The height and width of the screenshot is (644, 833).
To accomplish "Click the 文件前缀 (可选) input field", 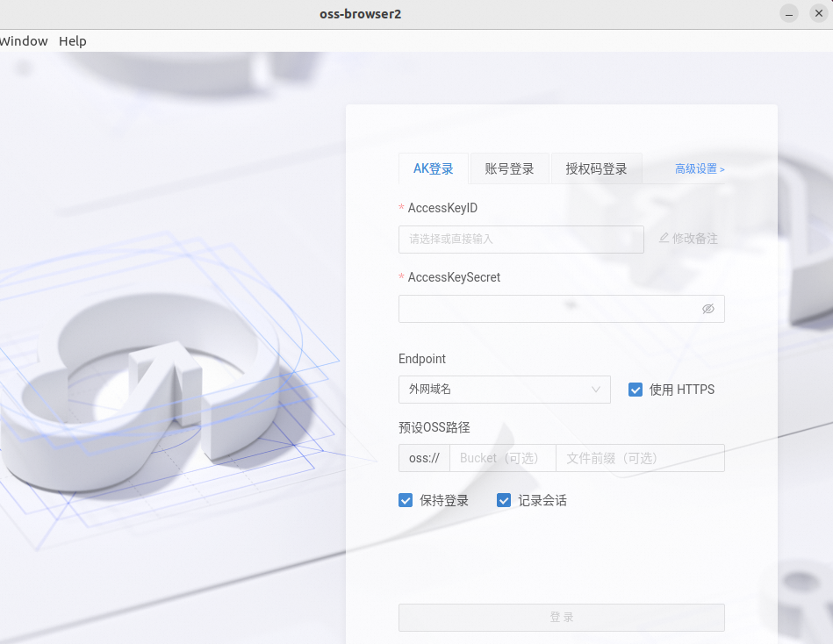I will click(640, 458).
